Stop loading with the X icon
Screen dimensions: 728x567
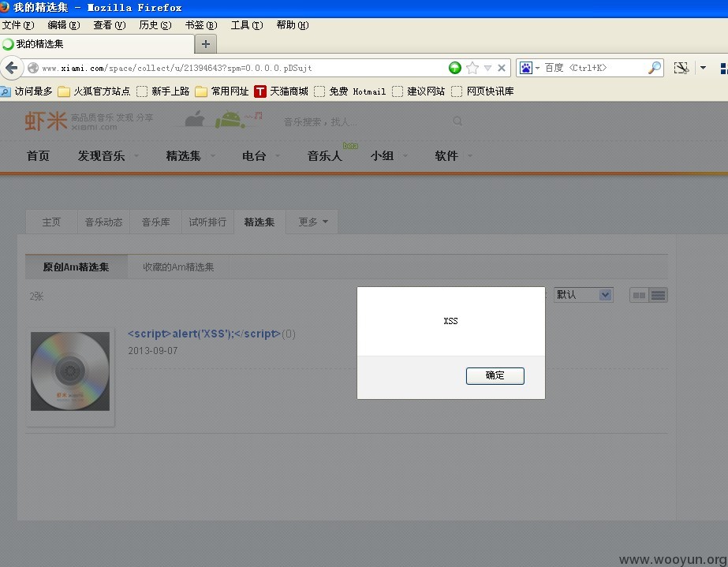(502, 69)
